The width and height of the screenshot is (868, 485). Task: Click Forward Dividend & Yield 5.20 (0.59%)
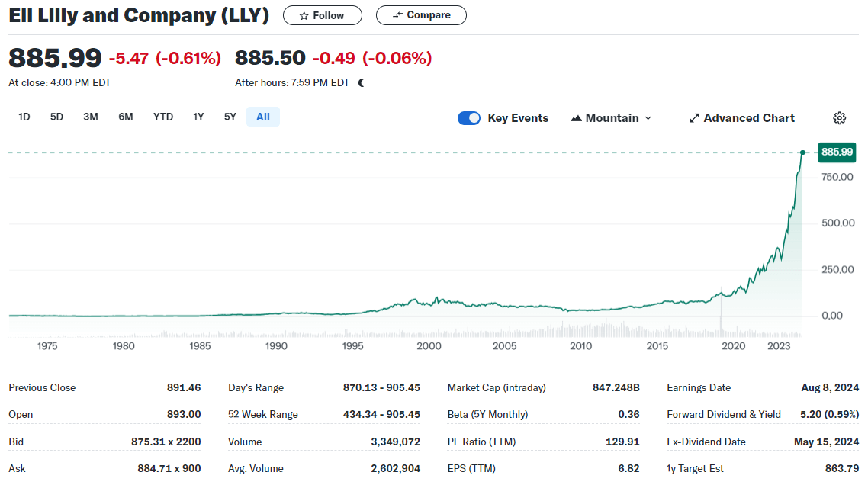(829, 414)
